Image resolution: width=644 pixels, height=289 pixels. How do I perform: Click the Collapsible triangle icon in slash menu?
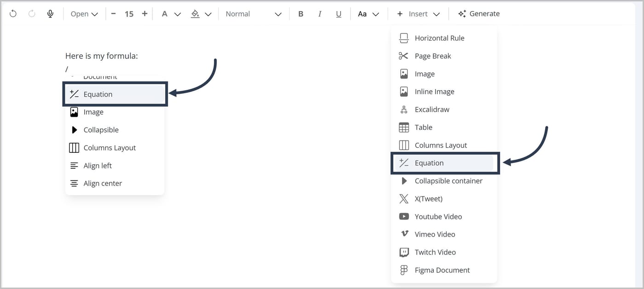[x=75, y=130]
